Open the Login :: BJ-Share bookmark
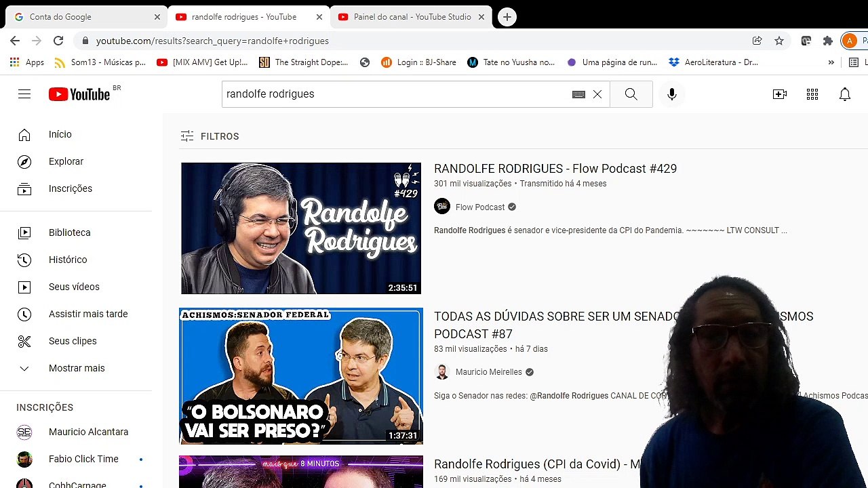Image resolution: width=868 pixels, height=488 pixels. pos(418,62)
